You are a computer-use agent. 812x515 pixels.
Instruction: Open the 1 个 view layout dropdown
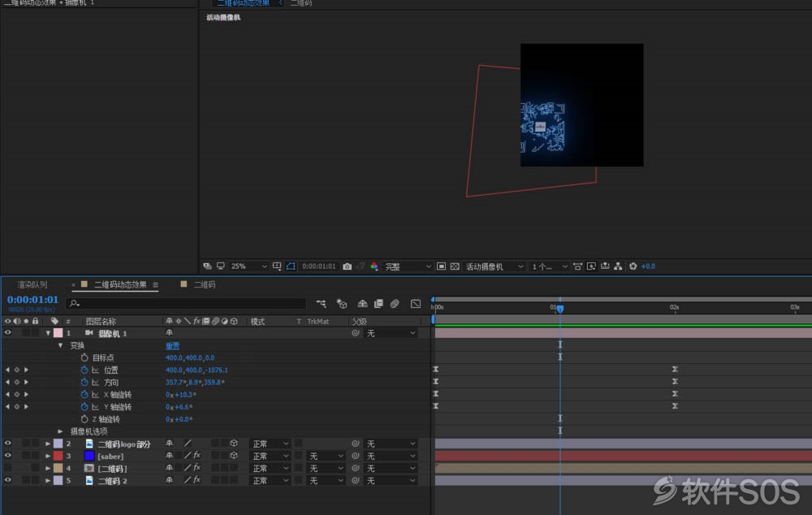[549, 266]
